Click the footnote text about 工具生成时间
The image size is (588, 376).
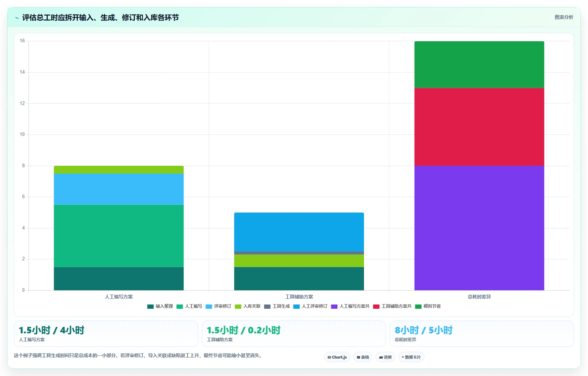[x=139, y=355]
